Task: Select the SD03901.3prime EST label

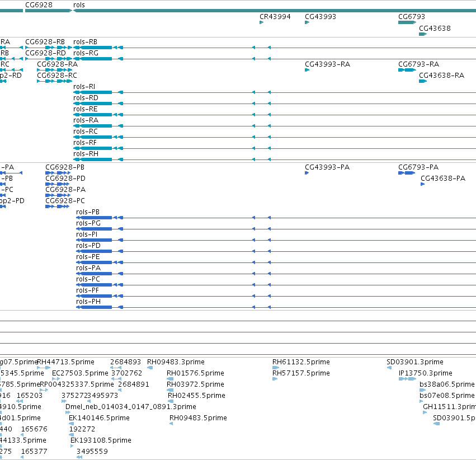Action: point(415,362)
